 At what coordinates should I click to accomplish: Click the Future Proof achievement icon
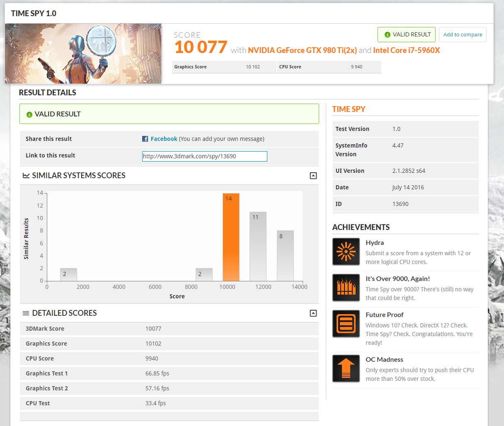pyautogui.click(x=346, y=324)
